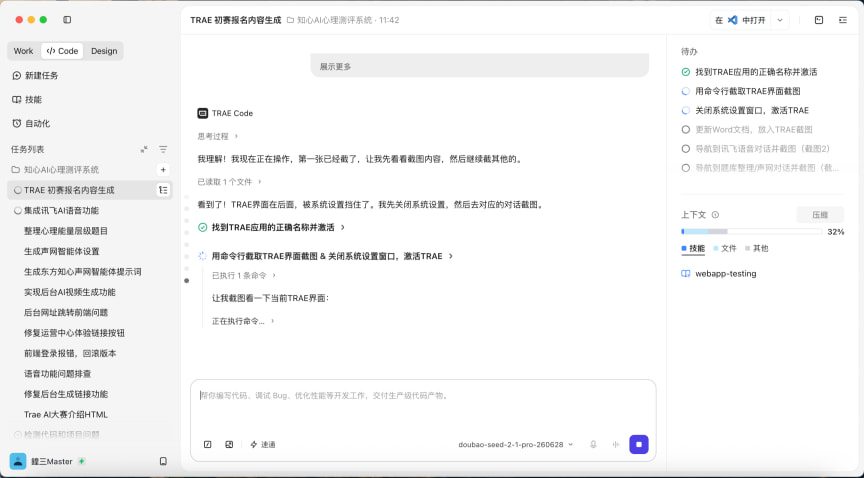The image size is (864, 478).
Task: Click the folder icon before 知心AI心理测评系统 in sidebar
Action: coord(16,170)
